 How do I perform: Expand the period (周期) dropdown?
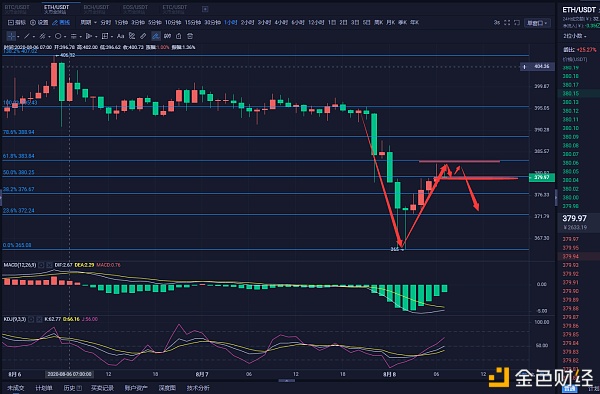(x=88, y=23)
